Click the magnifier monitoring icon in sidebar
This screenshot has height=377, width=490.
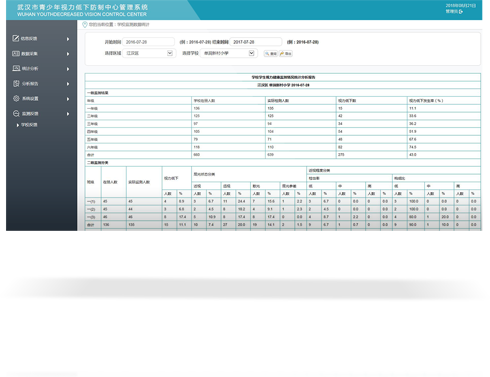point(16,113)
